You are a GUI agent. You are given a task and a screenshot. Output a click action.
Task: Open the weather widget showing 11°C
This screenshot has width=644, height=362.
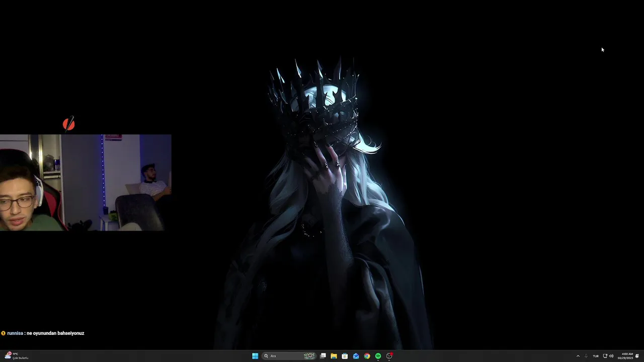16,356
